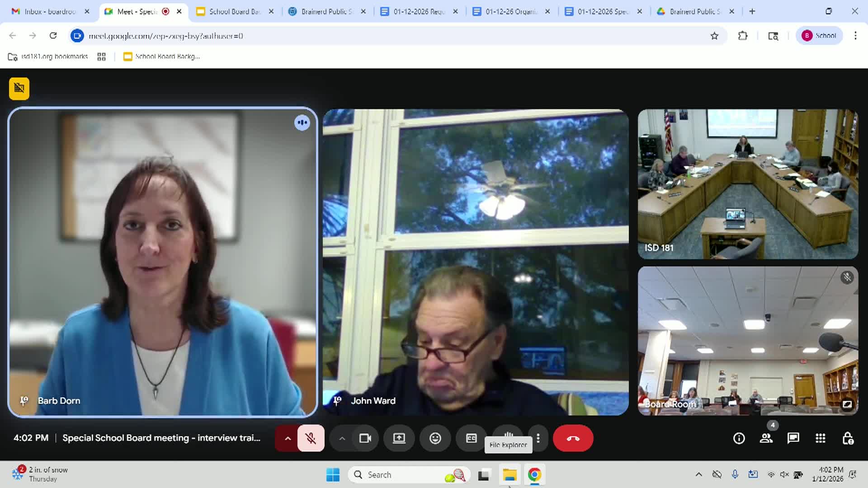
Task: Open emoji reactions panel
Action: 435,438
